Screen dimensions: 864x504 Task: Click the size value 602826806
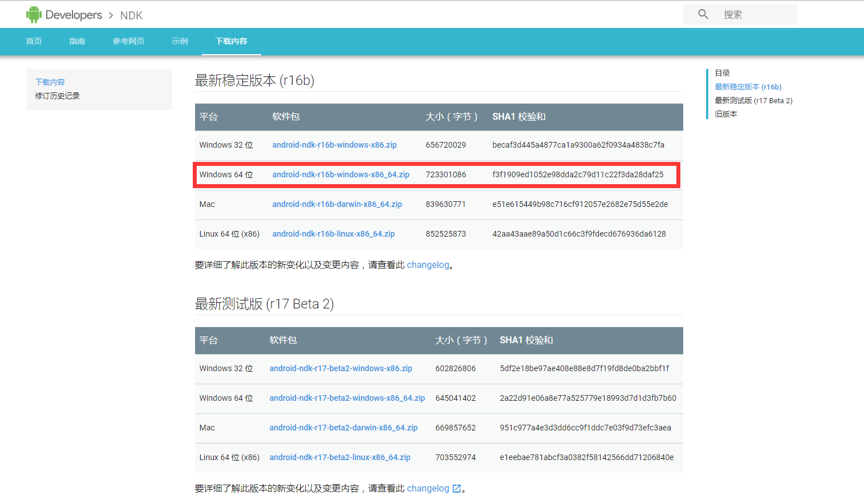tap(456, 368)
